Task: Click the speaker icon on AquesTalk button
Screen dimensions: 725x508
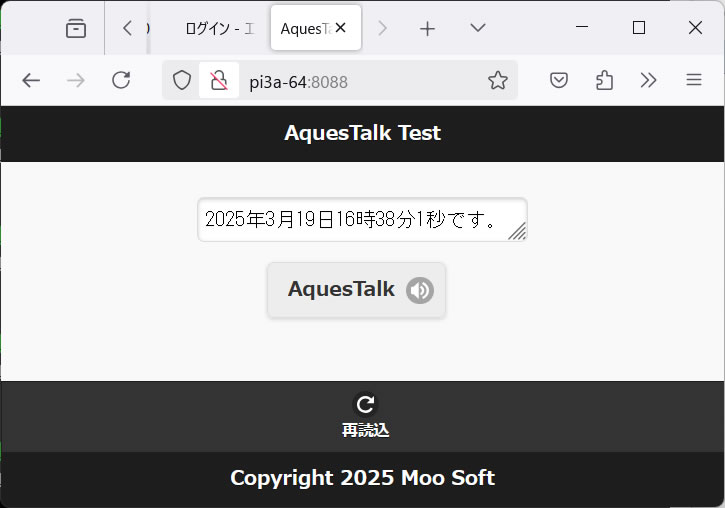Action: coord(420,290)
